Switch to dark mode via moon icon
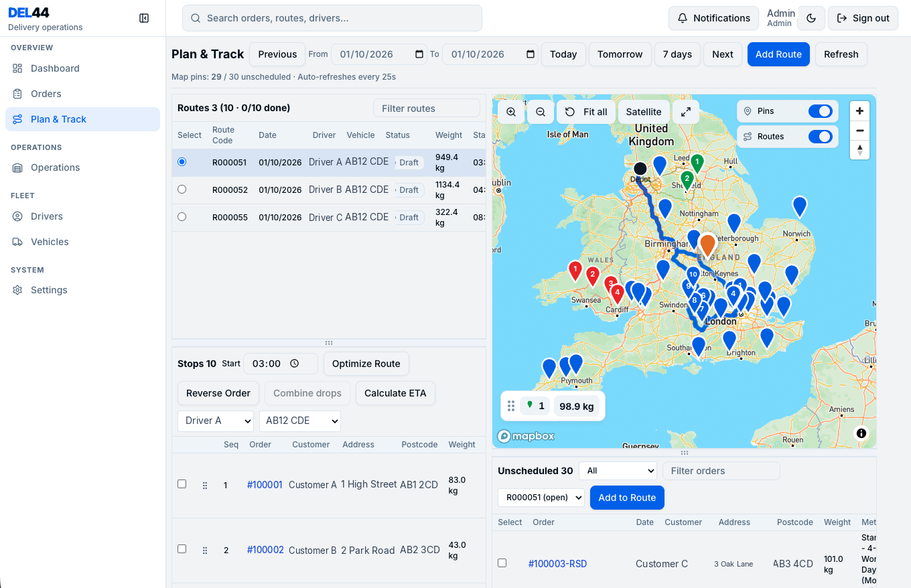 coord(812,18)
